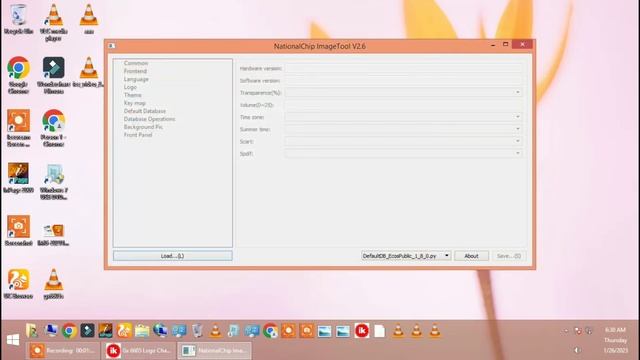The width and height of the screenshot is (640, 360).
Task: Select Language in the settings list
Action: pyautogui.click(x=136, y=79)
